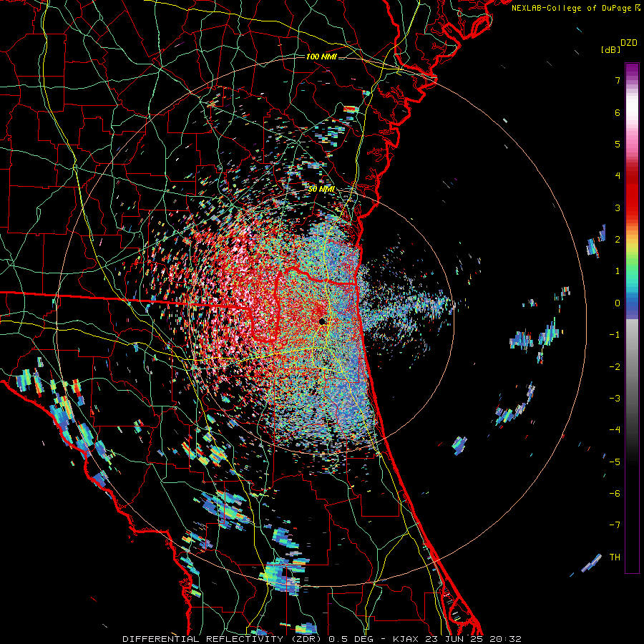Click the -3 value on the color scale

click(615, 399)
